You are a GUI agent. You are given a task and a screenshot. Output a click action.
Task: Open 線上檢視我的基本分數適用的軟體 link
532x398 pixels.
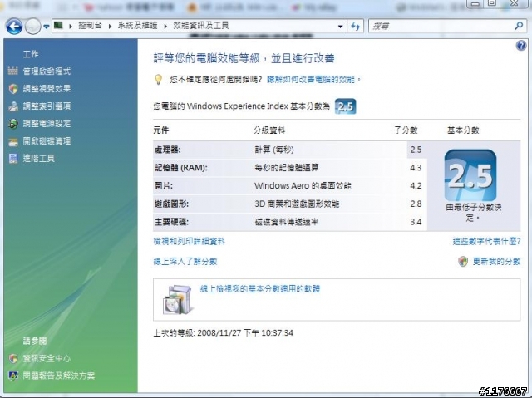(260, 289)
